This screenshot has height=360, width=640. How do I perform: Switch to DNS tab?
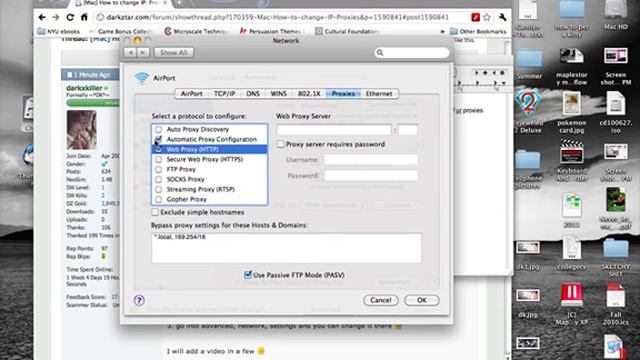[253, 93]
